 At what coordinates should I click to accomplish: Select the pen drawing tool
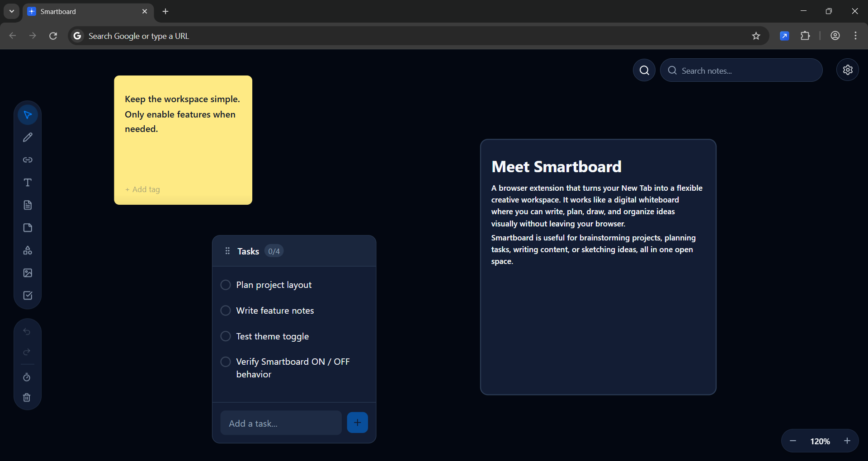28,137
